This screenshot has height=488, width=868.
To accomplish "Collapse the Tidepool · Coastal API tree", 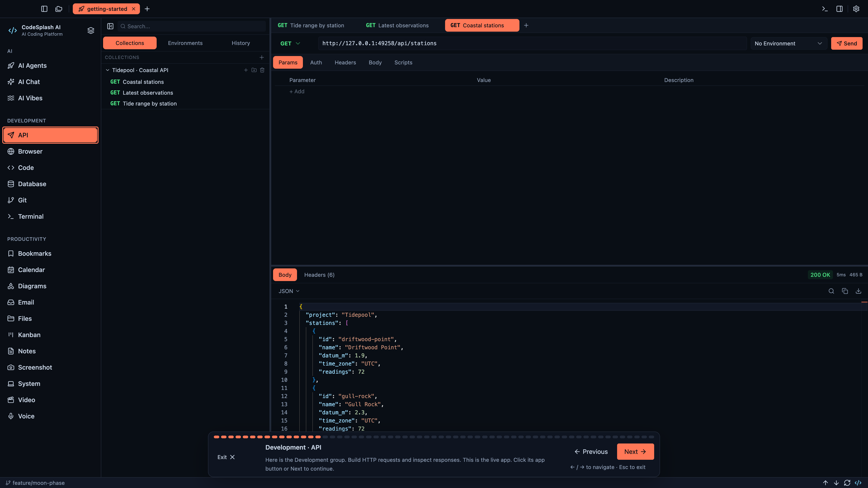I will click(x=108, y=70).
